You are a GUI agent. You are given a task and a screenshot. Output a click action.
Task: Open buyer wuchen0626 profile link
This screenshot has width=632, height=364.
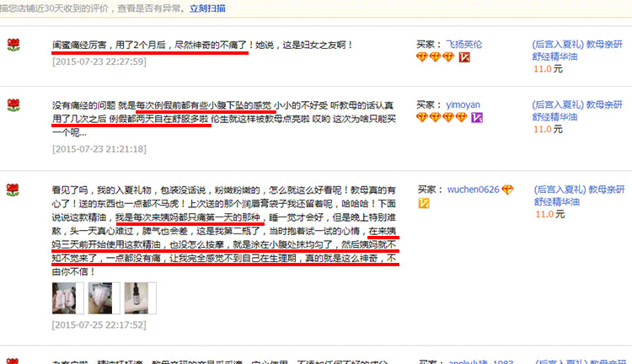(473, 190)
